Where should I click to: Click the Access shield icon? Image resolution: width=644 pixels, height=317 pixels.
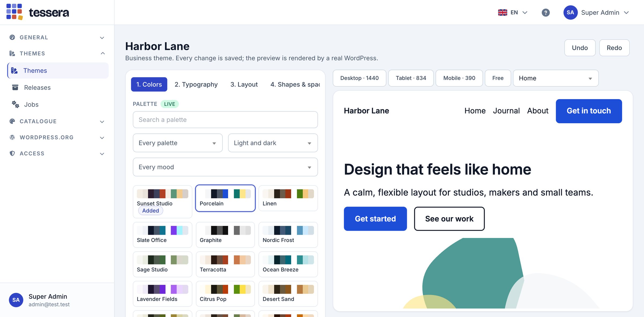click(x=12, y=153)
